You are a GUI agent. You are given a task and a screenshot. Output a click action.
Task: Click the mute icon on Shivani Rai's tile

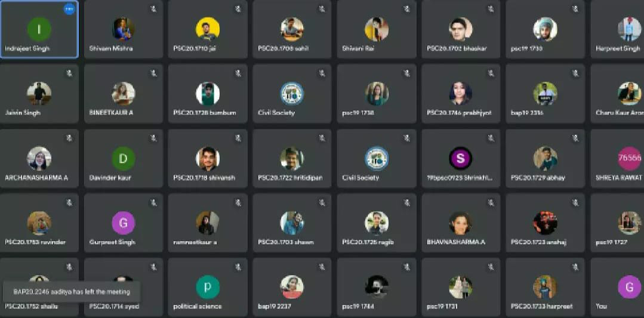(406, 9)
